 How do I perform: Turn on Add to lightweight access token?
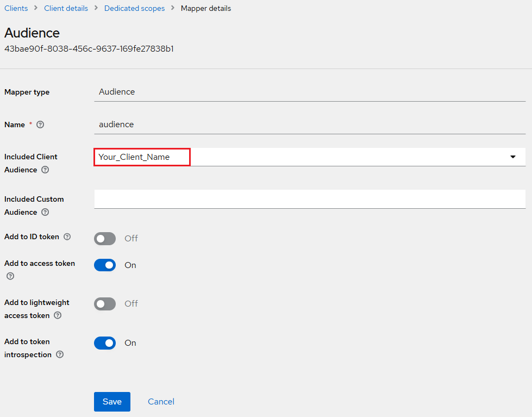[105, 304]
